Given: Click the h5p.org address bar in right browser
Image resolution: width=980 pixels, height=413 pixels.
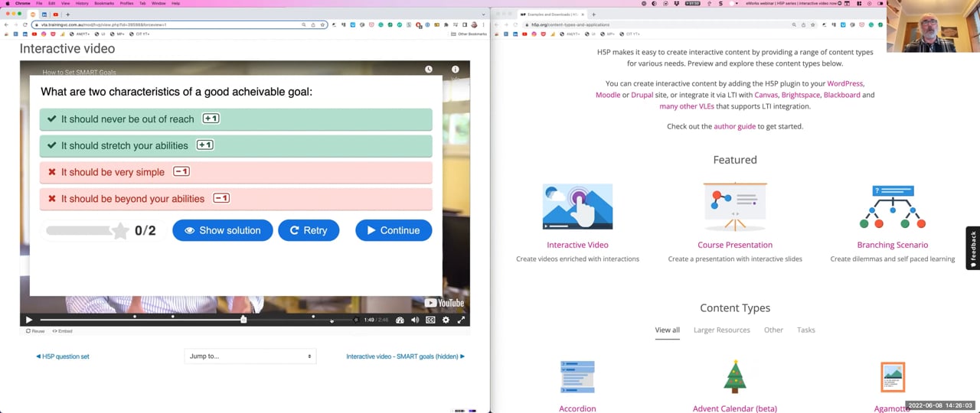Looking at the screenshot, I should [x=658, y=24].
